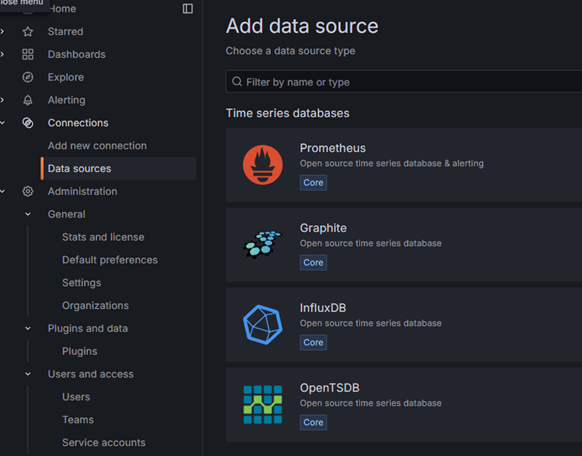Select Connections in the sidebar

click(x=78, y=123)
